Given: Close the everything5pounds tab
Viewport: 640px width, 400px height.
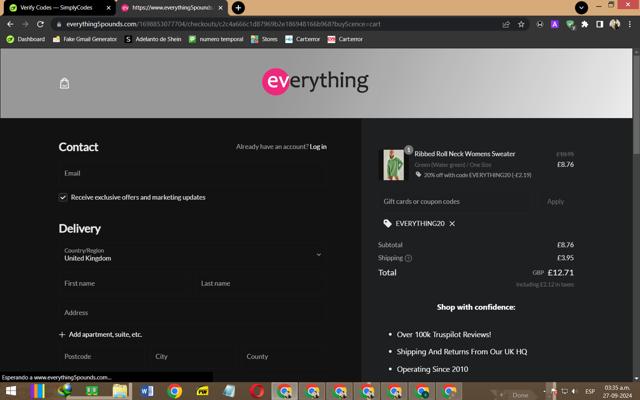Looking at the screenshot, I should point(220,8).
